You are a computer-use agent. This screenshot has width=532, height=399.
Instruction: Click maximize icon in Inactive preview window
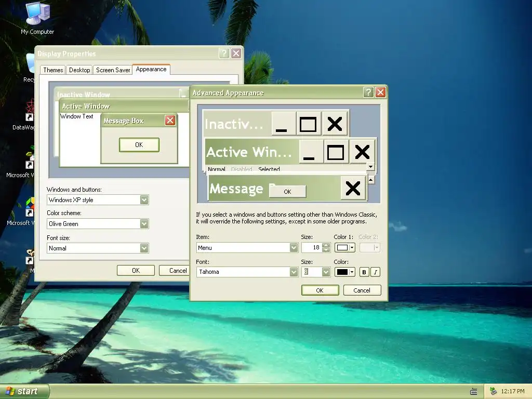(308, 124)
